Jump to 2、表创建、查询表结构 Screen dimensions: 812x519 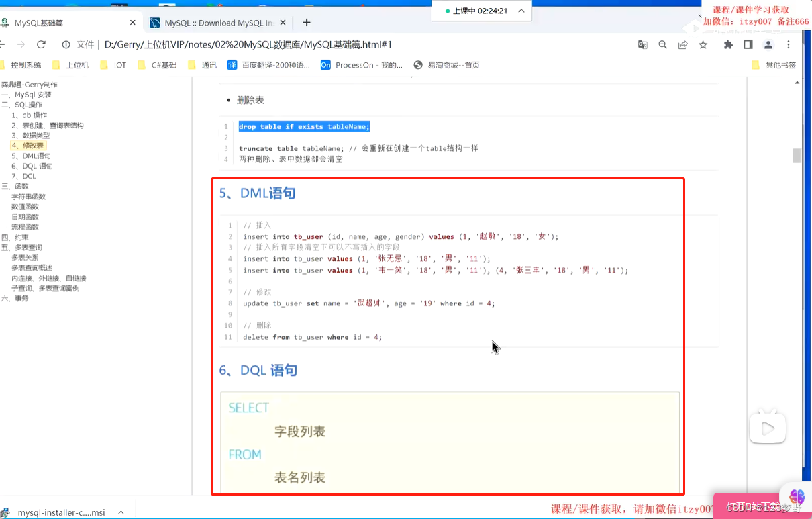[x=47, y=126]
